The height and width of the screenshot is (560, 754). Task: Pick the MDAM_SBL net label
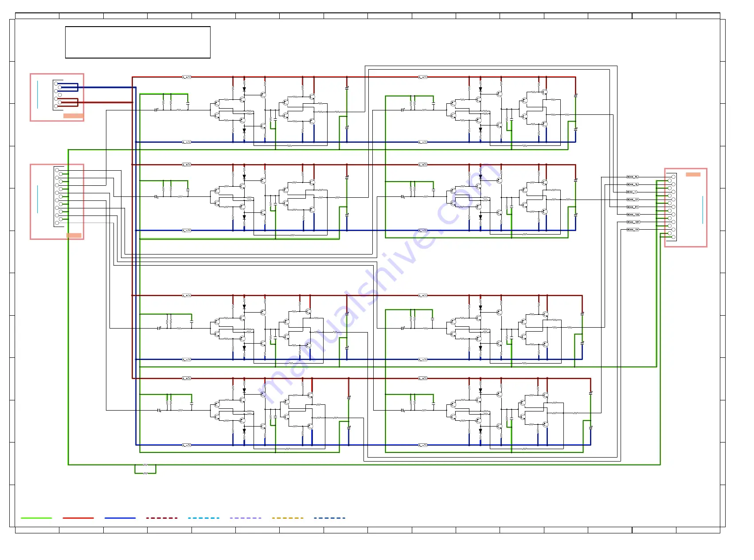[633, 215]
